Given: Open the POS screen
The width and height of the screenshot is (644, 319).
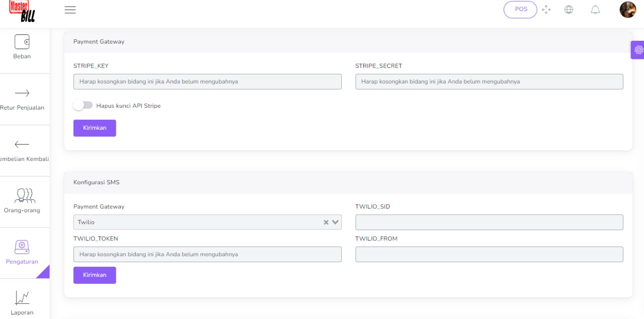Looking at the screenshot, I should [521, 10].
